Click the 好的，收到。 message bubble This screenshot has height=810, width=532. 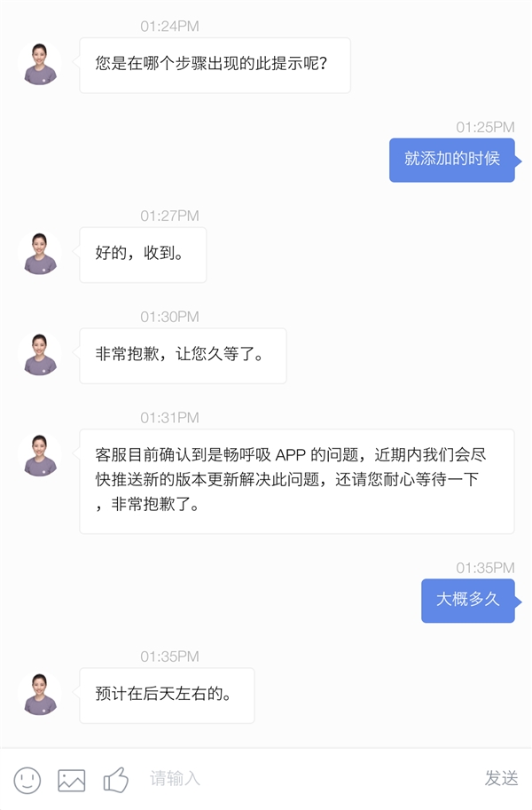pos(144,255)
